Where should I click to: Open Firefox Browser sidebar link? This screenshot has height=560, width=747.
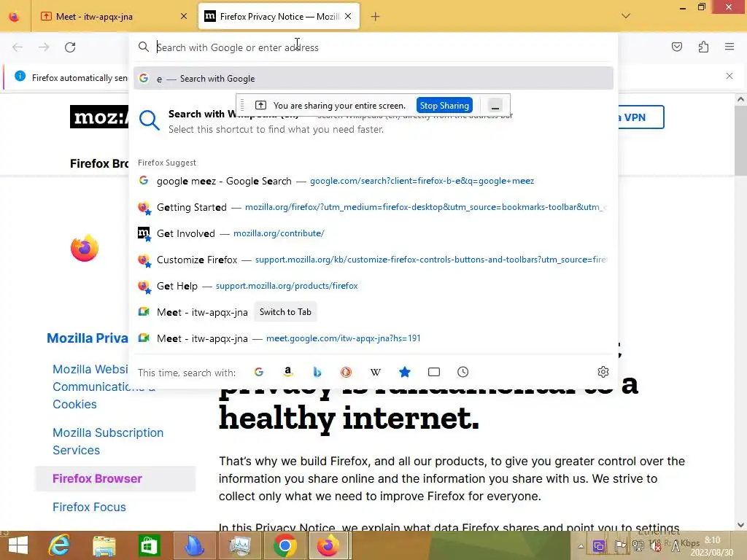tap(97, 478)
